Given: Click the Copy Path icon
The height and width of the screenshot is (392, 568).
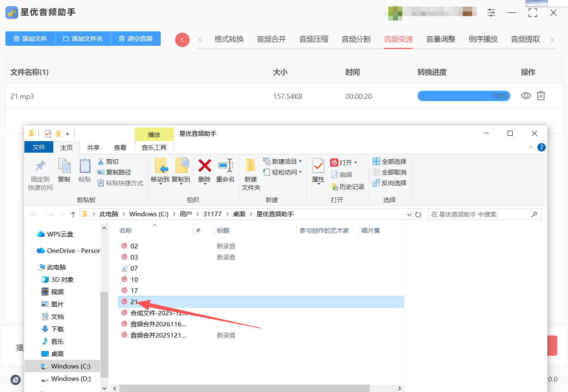Looking at the screenshot, I should [x=101, y=172].
